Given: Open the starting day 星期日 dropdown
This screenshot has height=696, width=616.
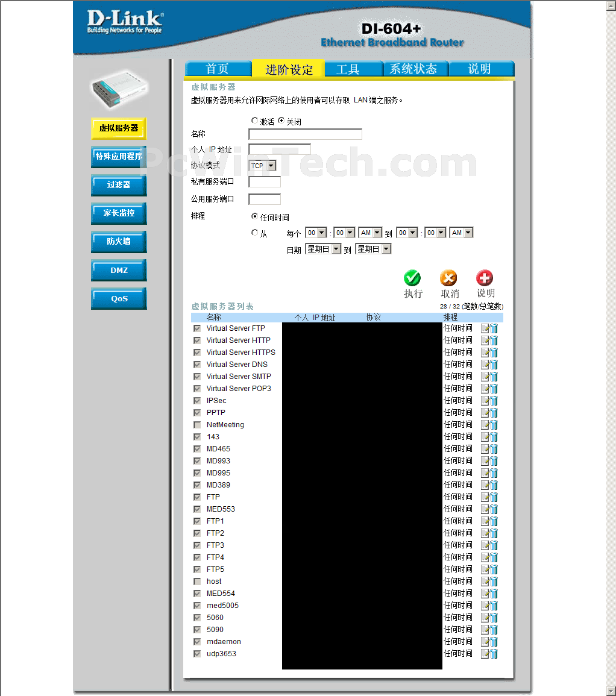Looking at the screenshot, I should [323, 249].
